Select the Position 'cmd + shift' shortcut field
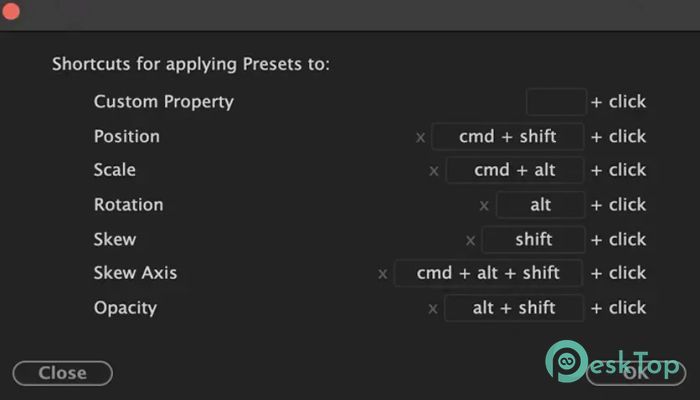Screen dimensions: 700x400 (x=508, y=137)
